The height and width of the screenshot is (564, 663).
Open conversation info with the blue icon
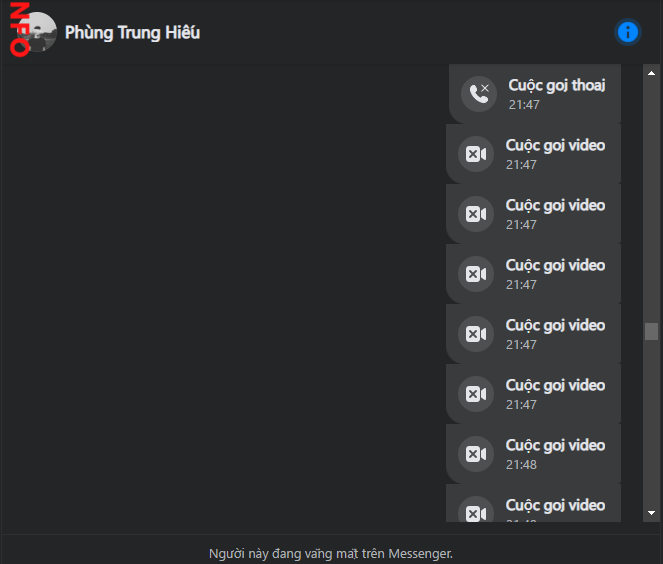click(x=628, y=32)
